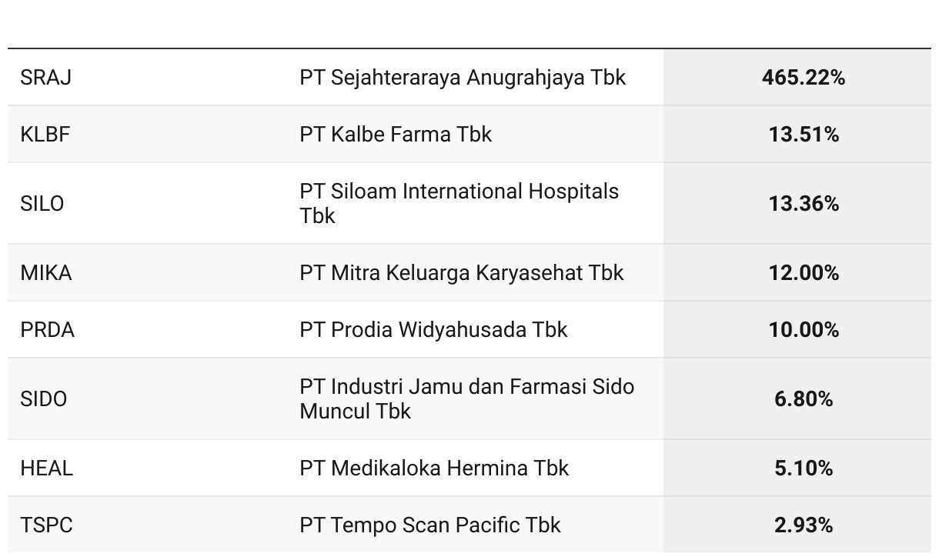
Task: Select the 13.36% percentage value
Action: (x=803, y=204)
